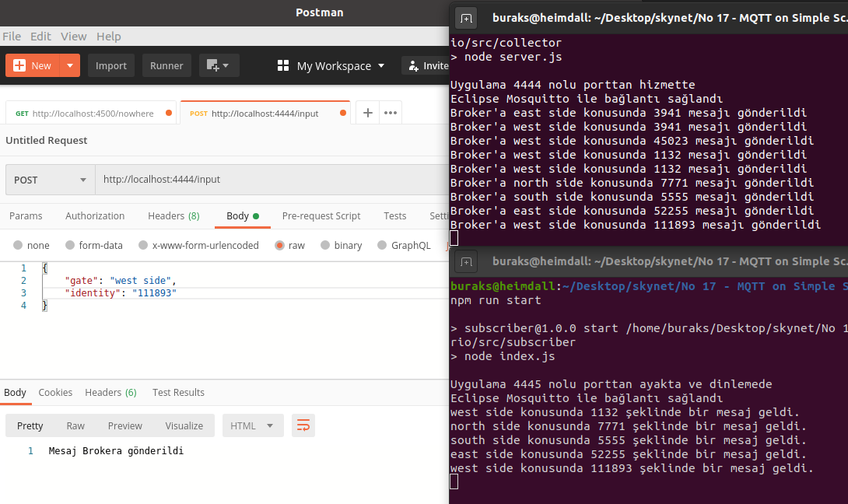Toggle the wrap lines icon

click(303, 425)
